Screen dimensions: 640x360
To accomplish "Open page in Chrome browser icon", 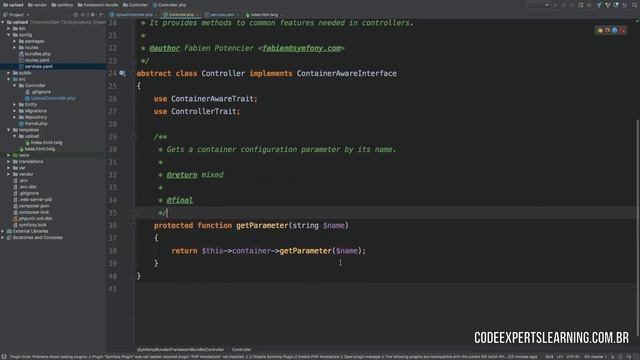I will pyautogui.click(x=600, y=30).
